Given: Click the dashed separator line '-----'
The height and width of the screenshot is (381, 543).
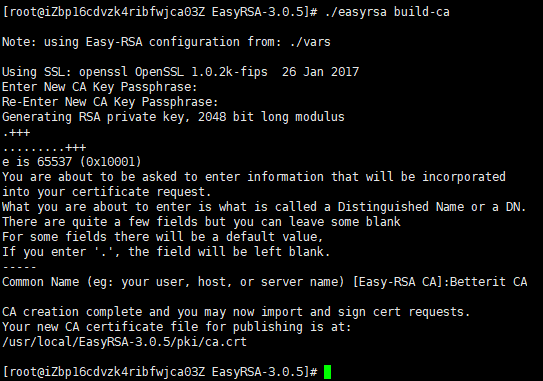Looking at the screenshot, I should [x=19, y=267].
